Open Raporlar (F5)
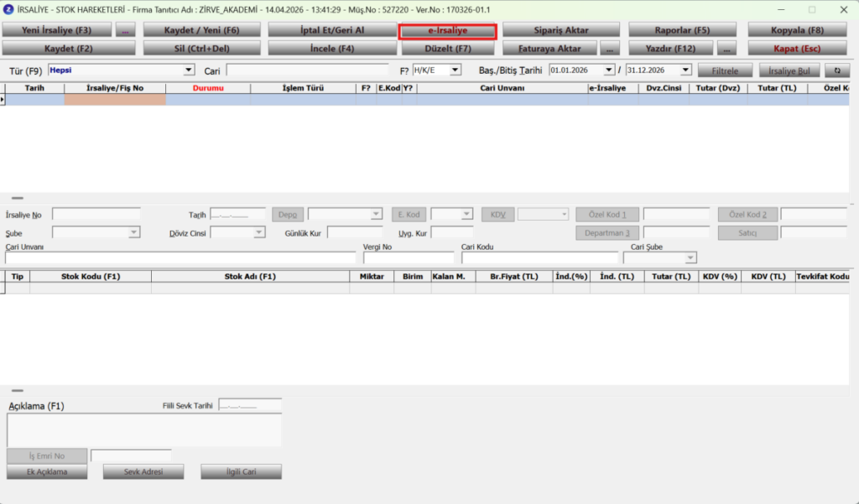The image size is (859, 504). [682, 30]
